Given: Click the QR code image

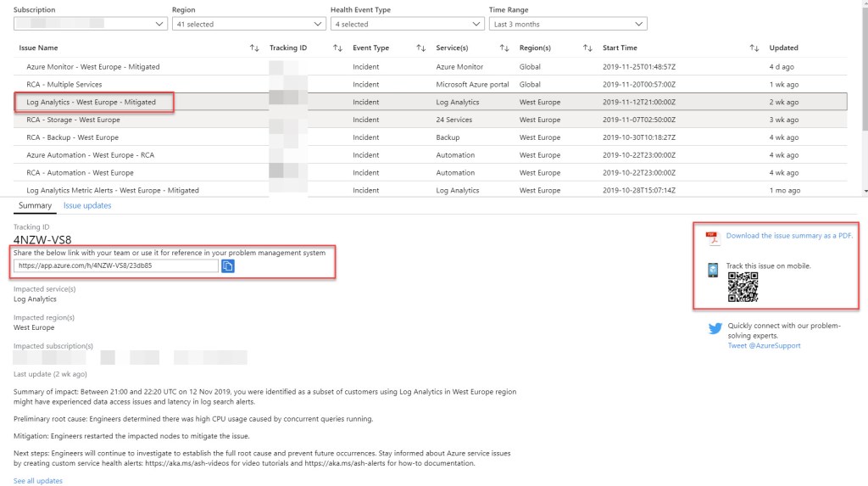Looking at the screenshot, I should coord(743,288).
